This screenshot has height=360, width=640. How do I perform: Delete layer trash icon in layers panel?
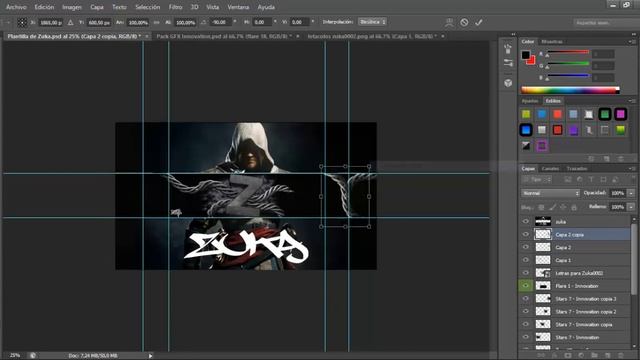click(621, 356)
